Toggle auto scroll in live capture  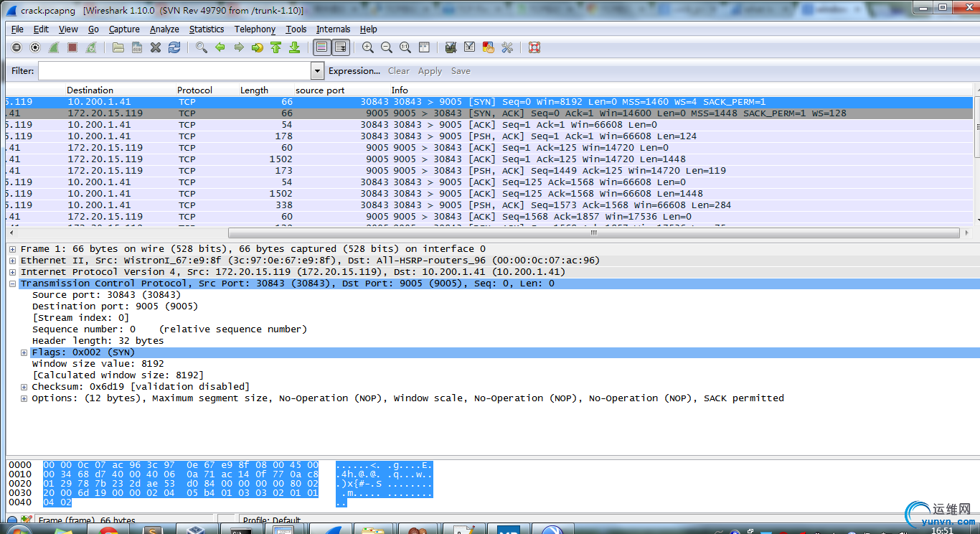coord(341,47)
